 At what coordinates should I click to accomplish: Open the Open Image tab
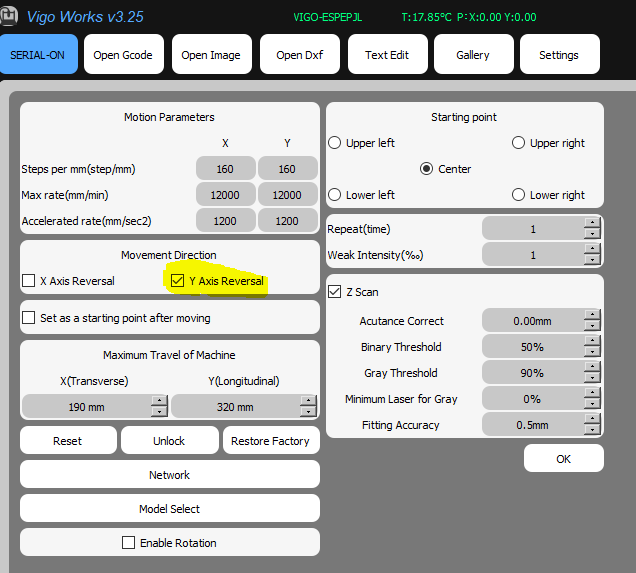click(x=212, y=54)
